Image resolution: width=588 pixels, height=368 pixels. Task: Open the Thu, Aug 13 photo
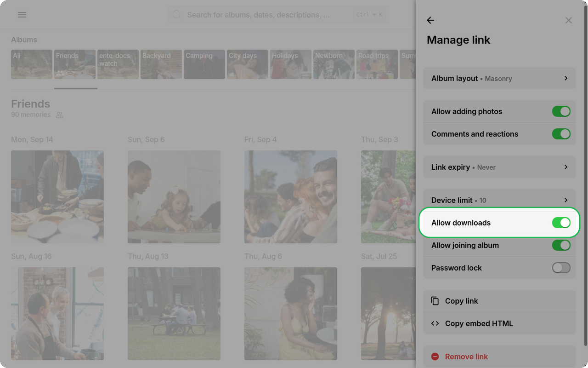click(x=174, y=314)
